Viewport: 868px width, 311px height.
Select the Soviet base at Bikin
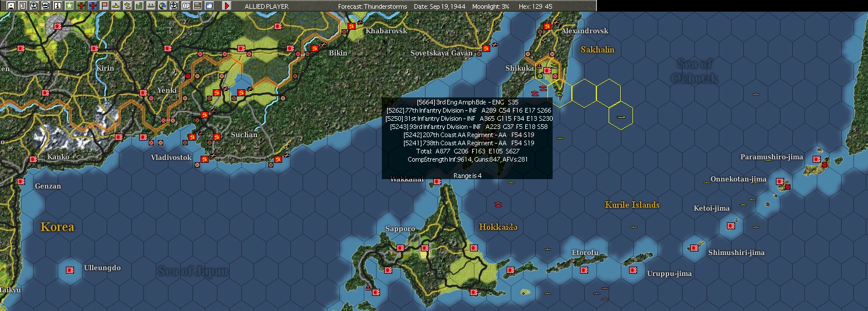click(315, 48)
